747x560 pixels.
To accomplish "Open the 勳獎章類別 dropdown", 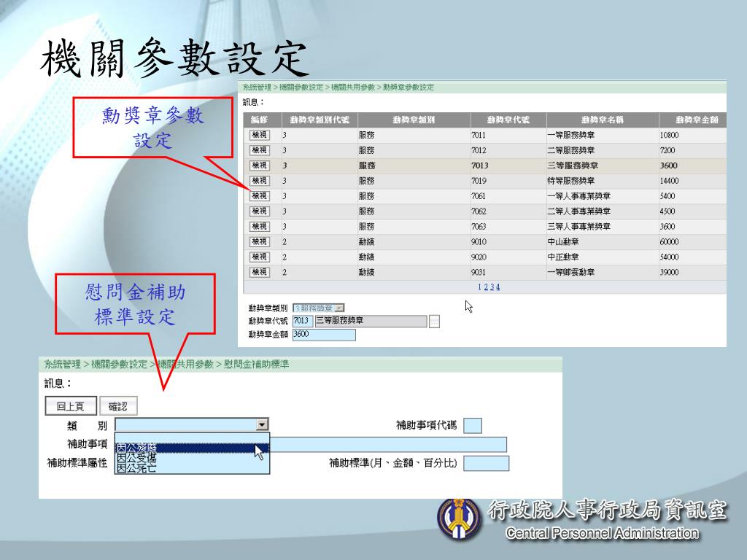I will click(318, 308).
